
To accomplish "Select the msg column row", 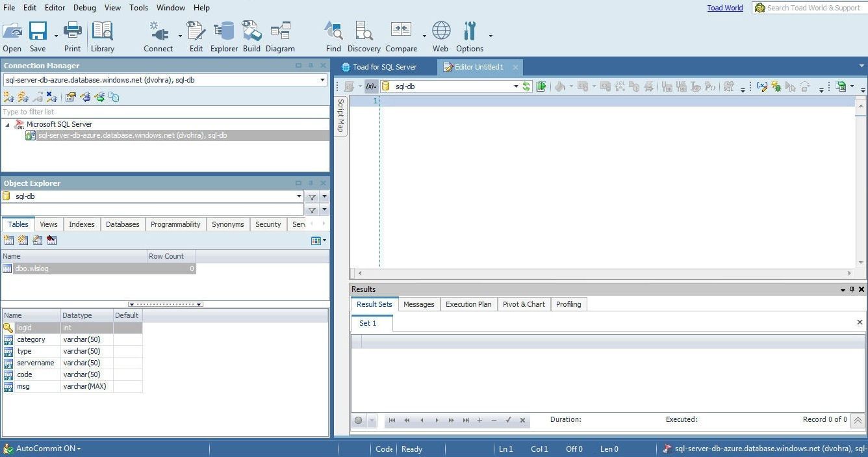I will (72, 386).
